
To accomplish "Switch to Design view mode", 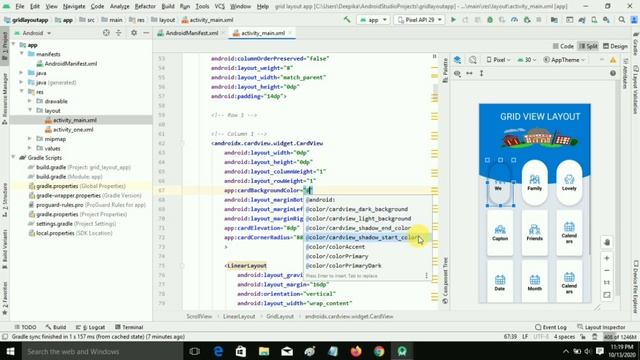I will coord(616,46).
